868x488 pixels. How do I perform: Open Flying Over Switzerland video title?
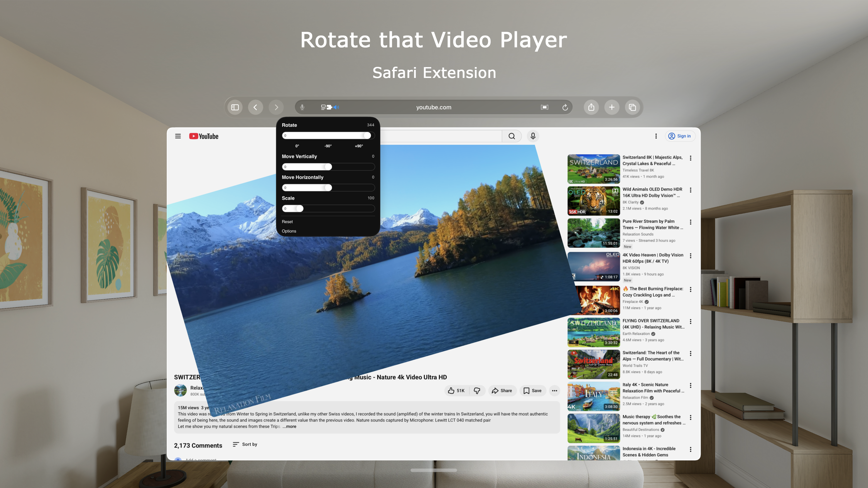(x=653, y=324)
